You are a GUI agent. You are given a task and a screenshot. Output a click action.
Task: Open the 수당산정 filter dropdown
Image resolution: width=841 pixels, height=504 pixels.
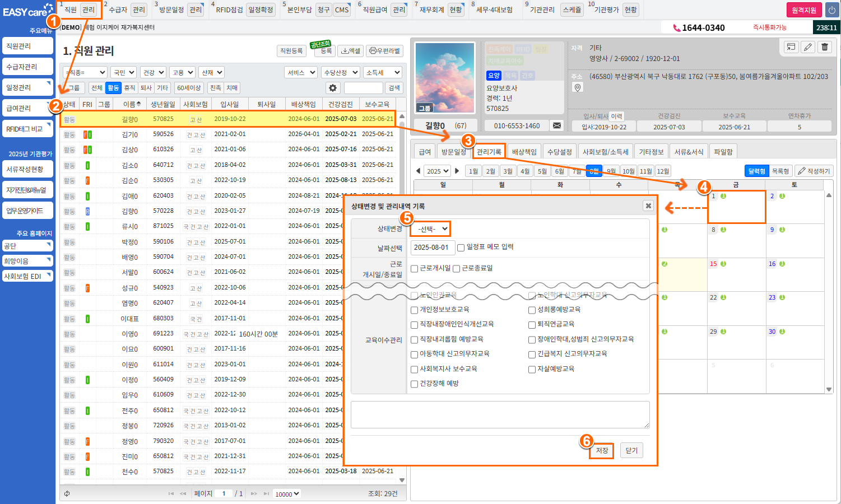tap(340, 72)
